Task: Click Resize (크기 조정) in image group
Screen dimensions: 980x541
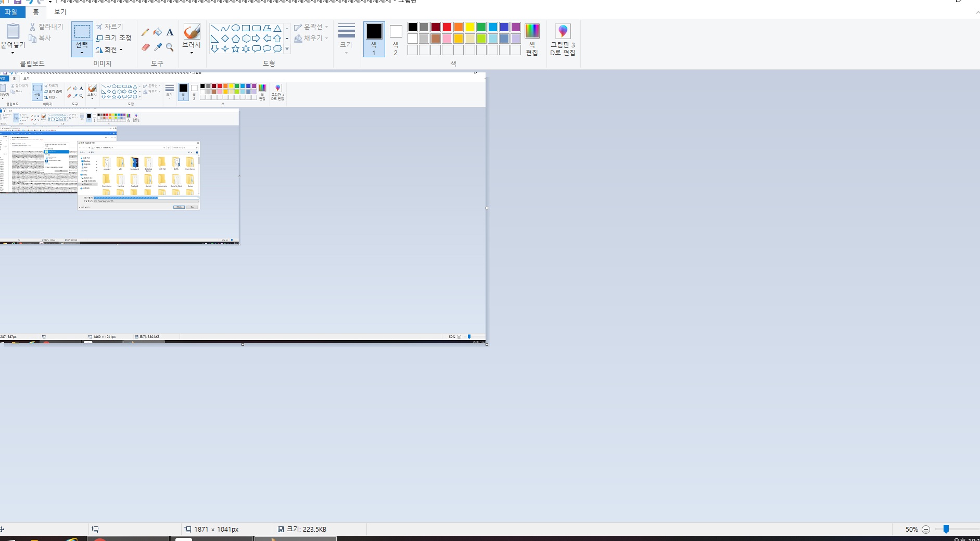Action: click(x=114, y=38)
